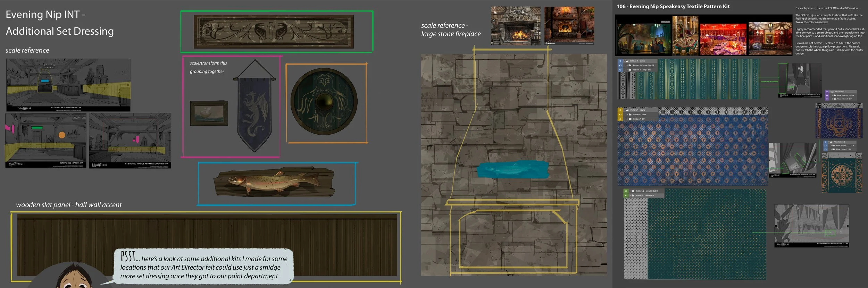
Task: Select the carved bird wooden panel image
Action: [x=274, y=32]
